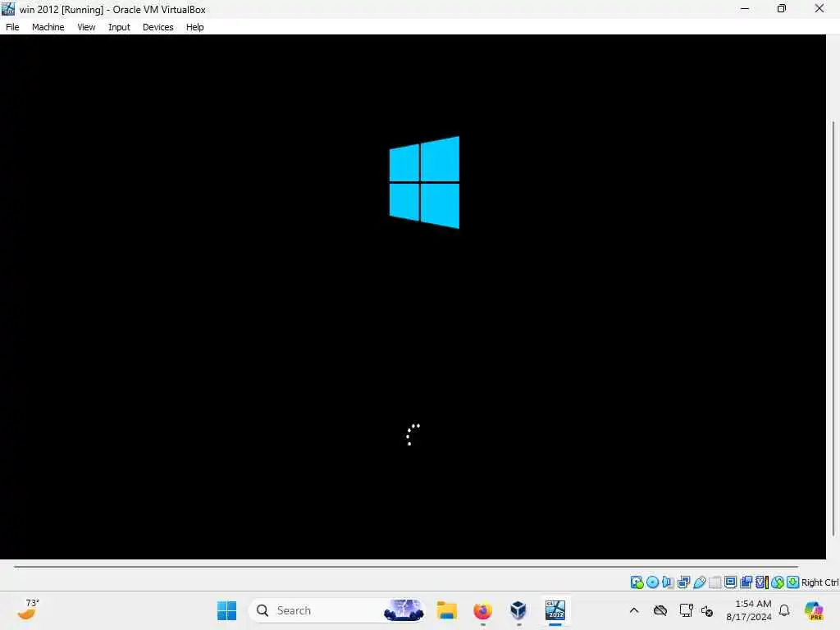Open the weather widget showing 73°
This screenshot has width=840, height=630.
28,609
